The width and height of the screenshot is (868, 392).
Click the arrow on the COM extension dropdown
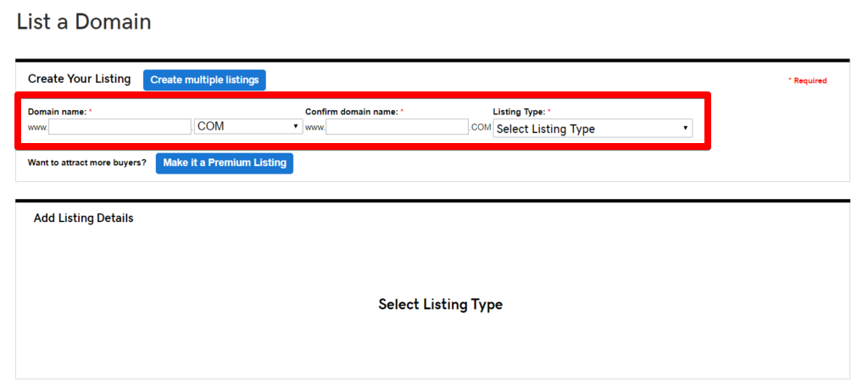click(x=296, y=127)
